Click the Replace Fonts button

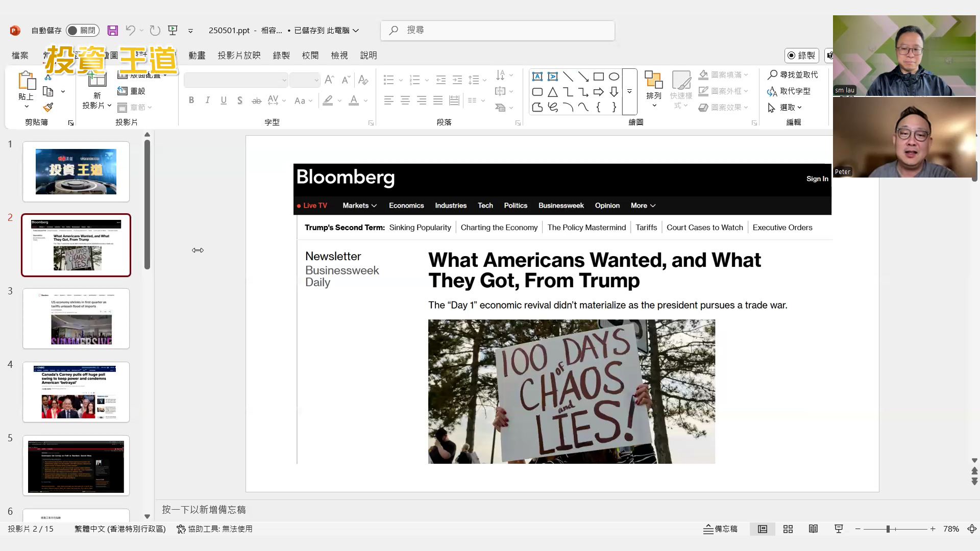coord(789,91)
